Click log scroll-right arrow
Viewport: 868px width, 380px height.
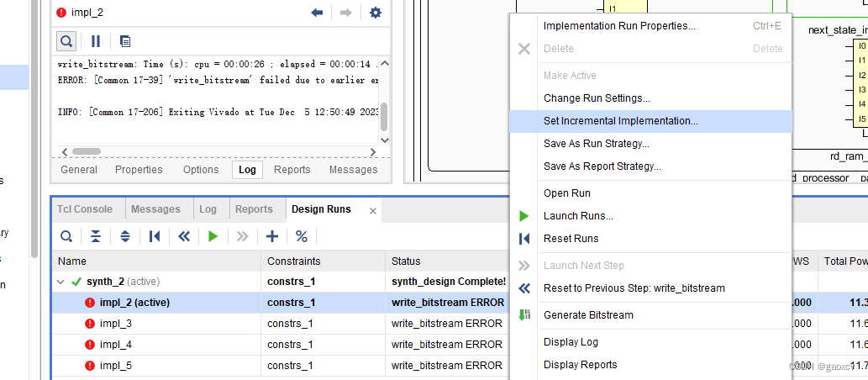(x=373, y=151)
